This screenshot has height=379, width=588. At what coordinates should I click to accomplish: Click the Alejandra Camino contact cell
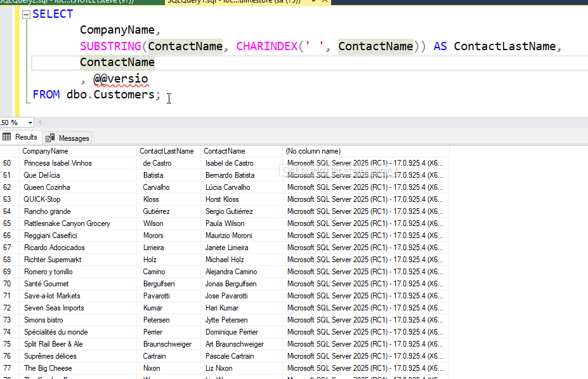(x=231, y=272)
